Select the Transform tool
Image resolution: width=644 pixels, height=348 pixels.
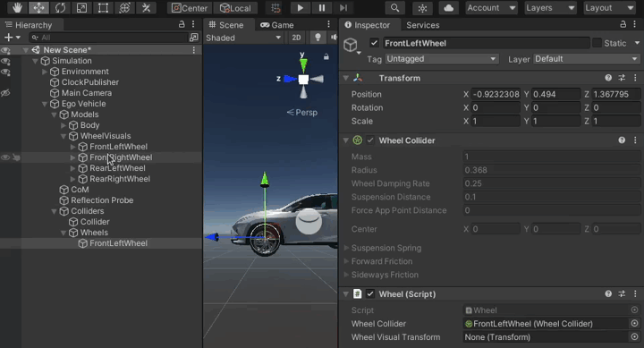124,8
